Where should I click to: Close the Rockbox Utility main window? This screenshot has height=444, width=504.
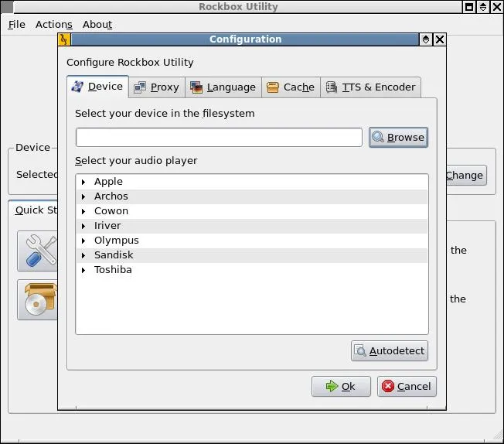coord(497,7)
